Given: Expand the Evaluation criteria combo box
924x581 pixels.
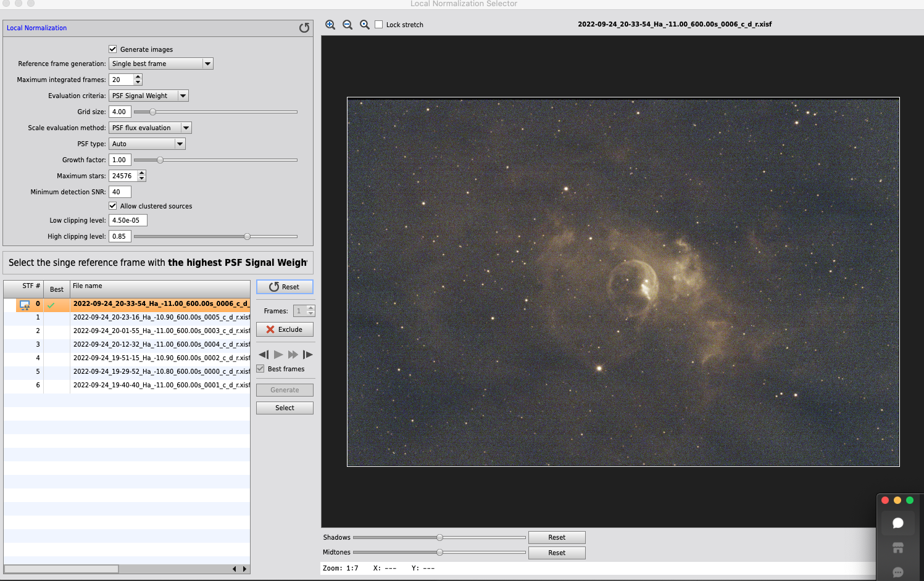Looking at the screenshot, I should [148, 96].
